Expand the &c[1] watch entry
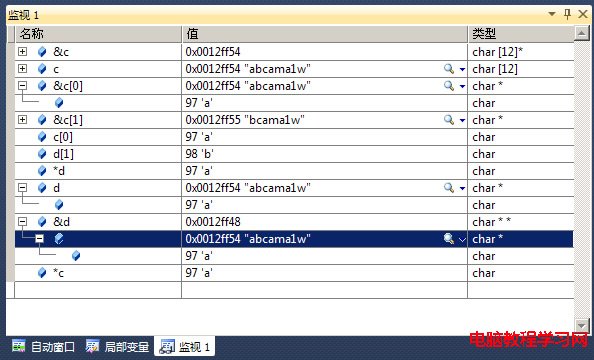Screen dimensions: 594x360 (x=22, y=120)
